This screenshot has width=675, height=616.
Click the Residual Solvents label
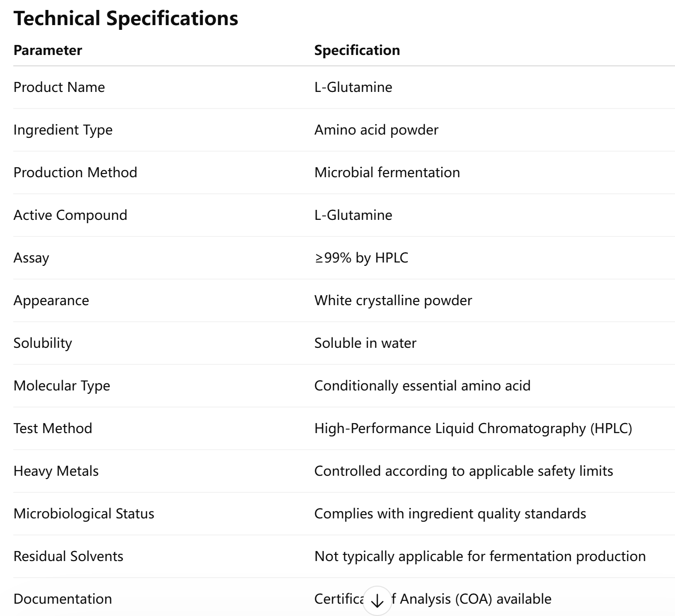tap(68, 556)
